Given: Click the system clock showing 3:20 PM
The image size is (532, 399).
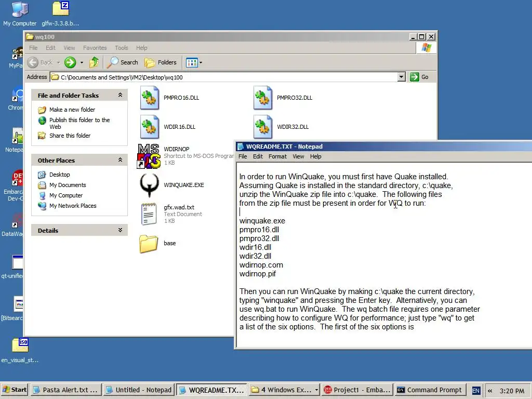Looking at the screenshot, I should (x=512, y=391).
